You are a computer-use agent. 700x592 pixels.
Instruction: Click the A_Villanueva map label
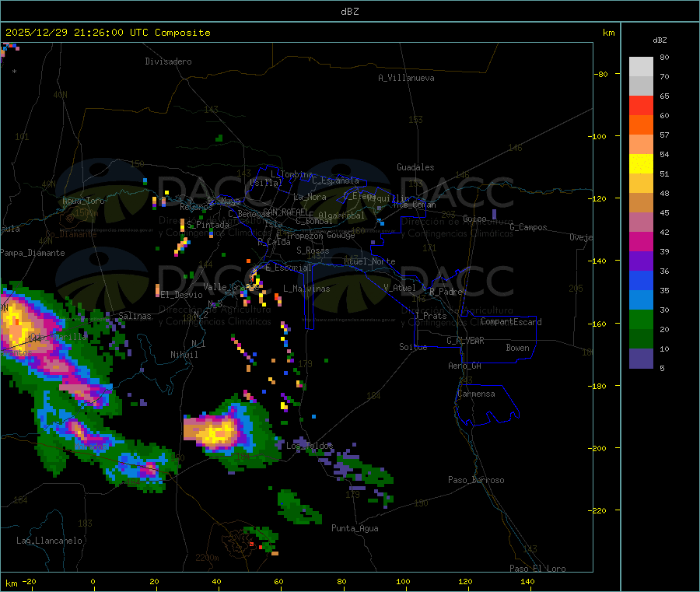[x=406, y=78]
